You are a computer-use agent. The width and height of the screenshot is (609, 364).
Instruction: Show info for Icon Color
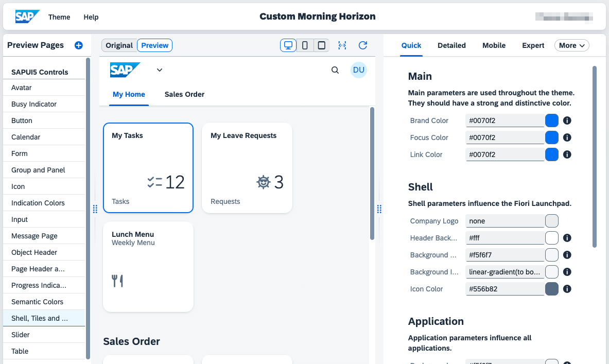point(567,289)
